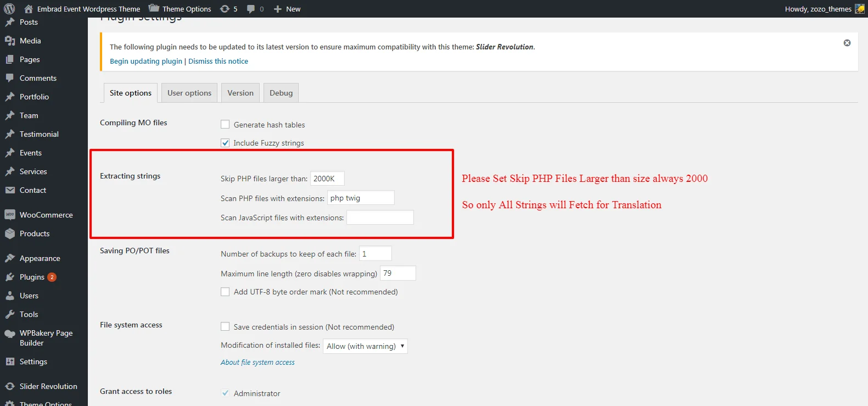The height and width of the screenshot is (406, 868).
Task: Open the Tools wrench icon in sidebar
Action: (x=10, y=314)
